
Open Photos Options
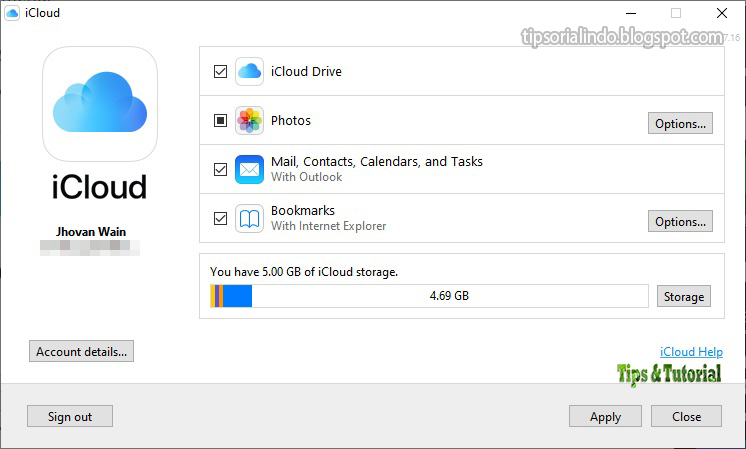[x=680, y=123]
